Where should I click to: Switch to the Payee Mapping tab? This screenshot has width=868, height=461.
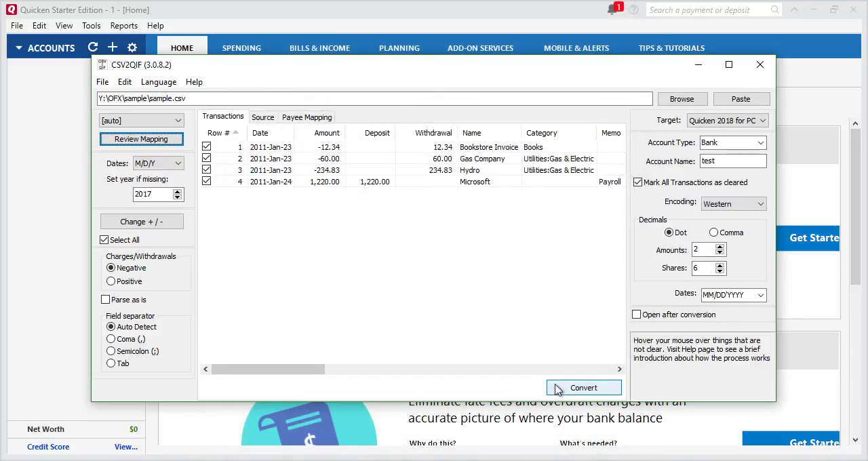(x=307, y=117)
